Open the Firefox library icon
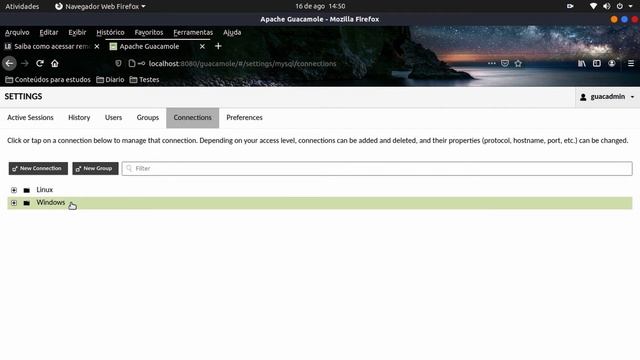The height and width of the screenshot is (360, 640). pyautogui.click(x=582, y=63)
